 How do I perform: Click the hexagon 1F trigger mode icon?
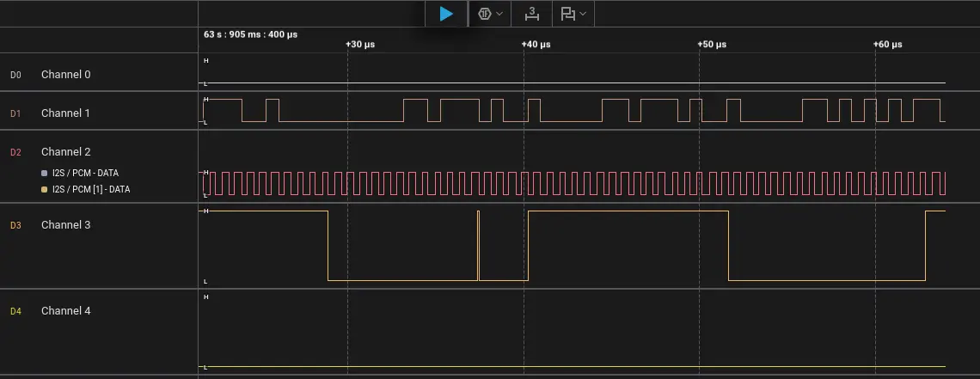click(485, 14)
